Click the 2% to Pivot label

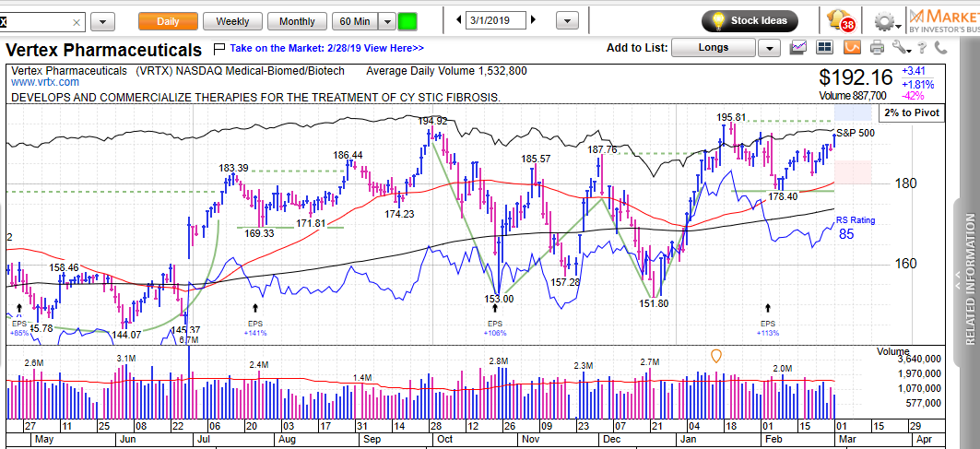911,113
